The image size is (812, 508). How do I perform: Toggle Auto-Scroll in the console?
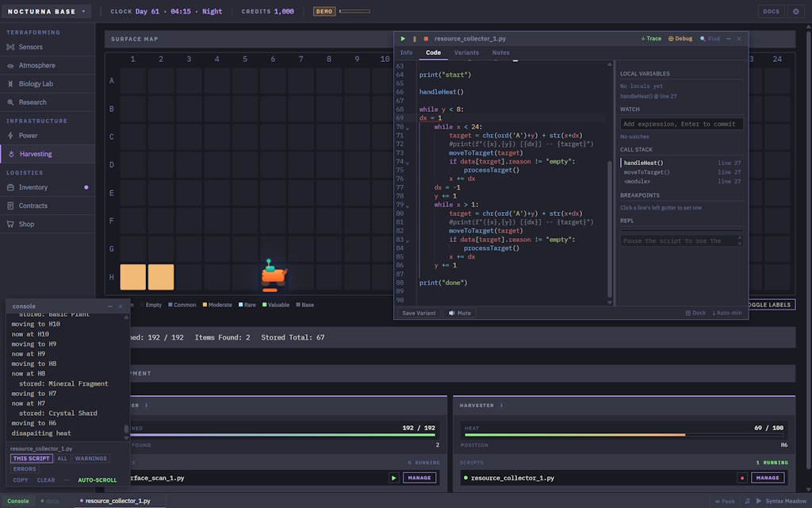[x=97, y=480]
